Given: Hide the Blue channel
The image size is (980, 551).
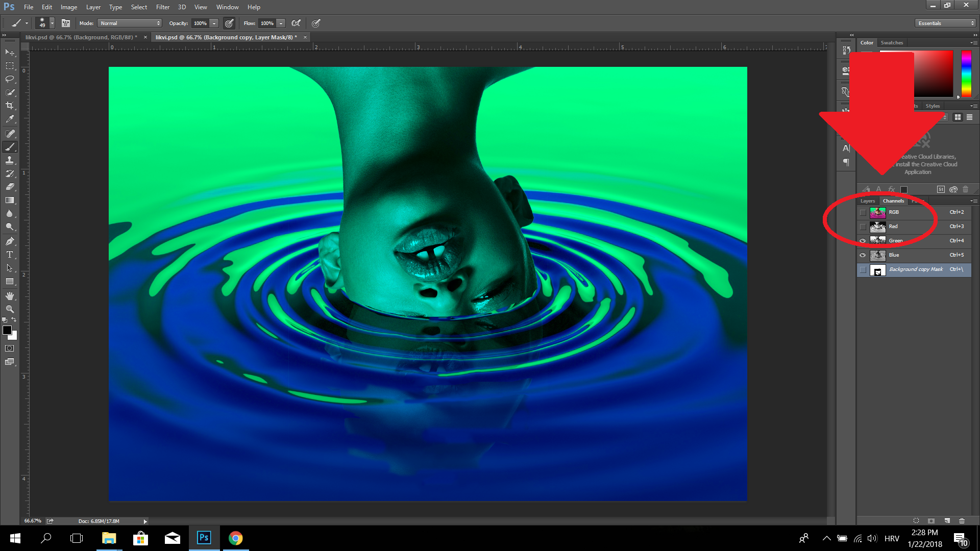Looking at the screenshot, I should (863, 255).
